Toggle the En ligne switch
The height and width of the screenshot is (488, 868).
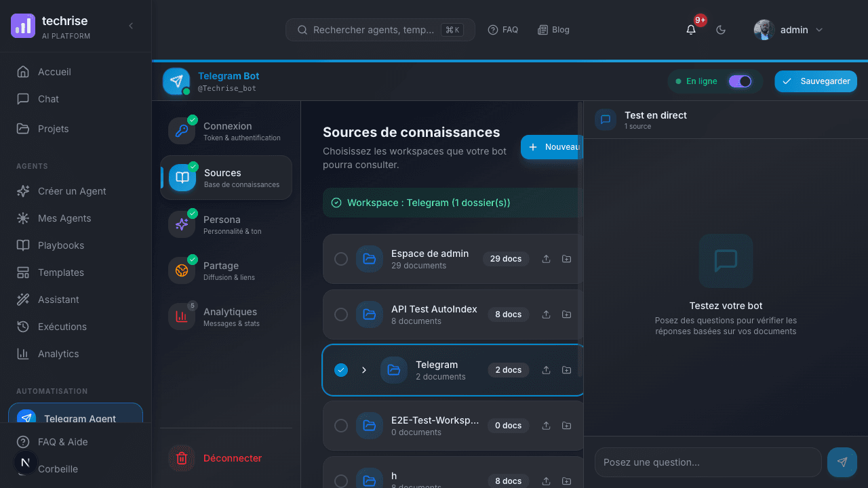click(x=740, y=81)
